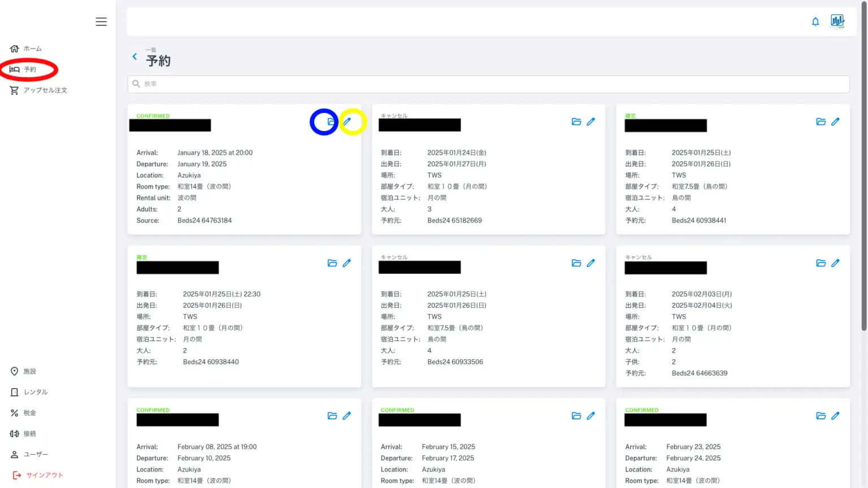Click the search field in reservations
Image resolution: width=868 pixels, height=488 pixels.
click(488, 84)
